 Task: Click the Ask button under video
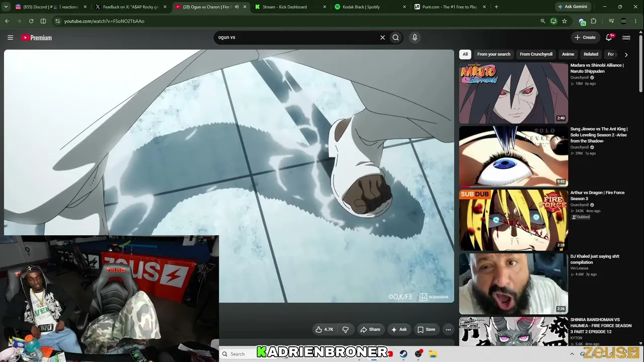[x=398, y=329]
